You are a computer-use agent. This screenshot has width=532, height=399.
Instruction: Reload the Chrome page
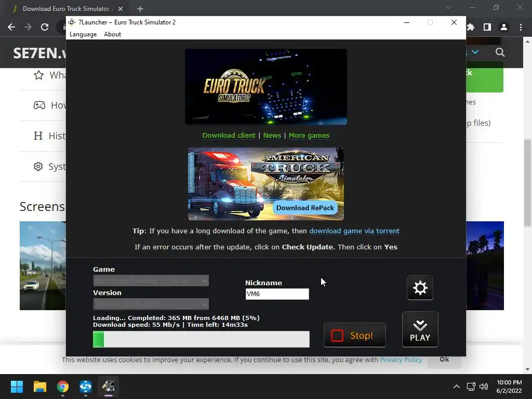pyautogui.click(x=45, y=27)
